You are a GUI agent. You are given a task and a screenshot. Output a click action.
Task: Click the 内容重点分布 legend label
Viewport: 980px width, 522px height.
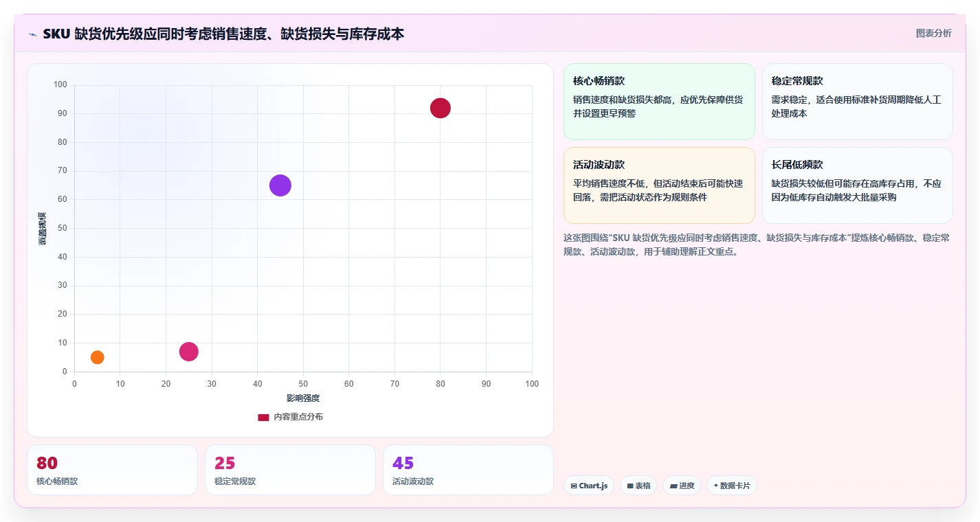[298, 417]
